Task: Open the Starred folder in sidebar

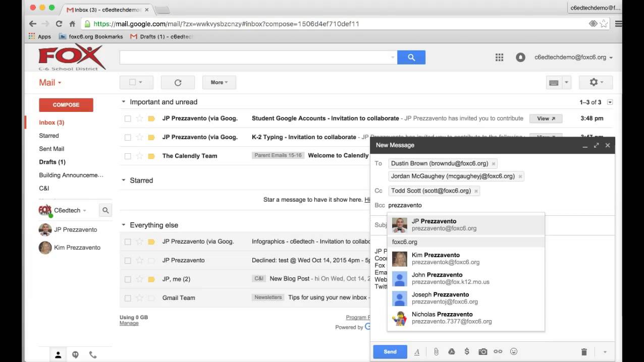Action: click(x=49, y=136)
